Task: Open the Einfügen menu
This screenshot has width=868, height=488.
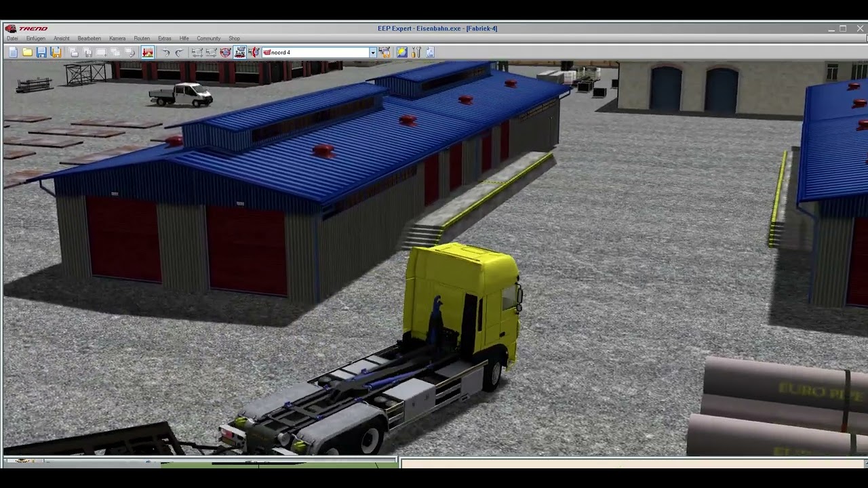Action: tap(35, 39)
